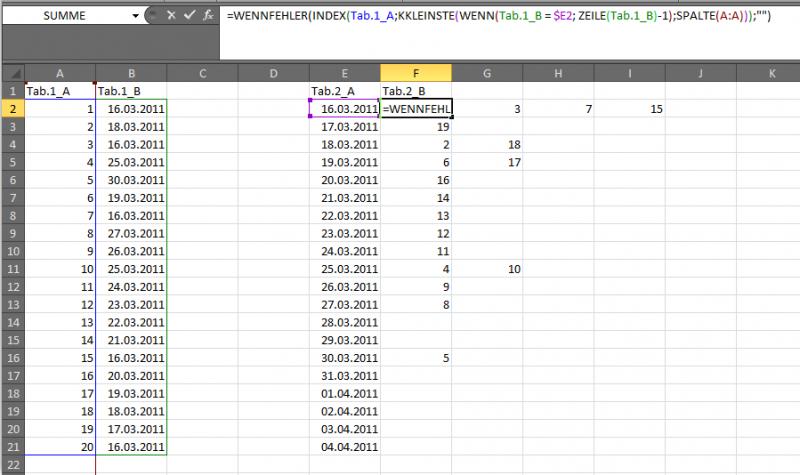Select the 04.04.2011 cell in column E
This screenshot has width=800, height=475.
click(345, 447)
